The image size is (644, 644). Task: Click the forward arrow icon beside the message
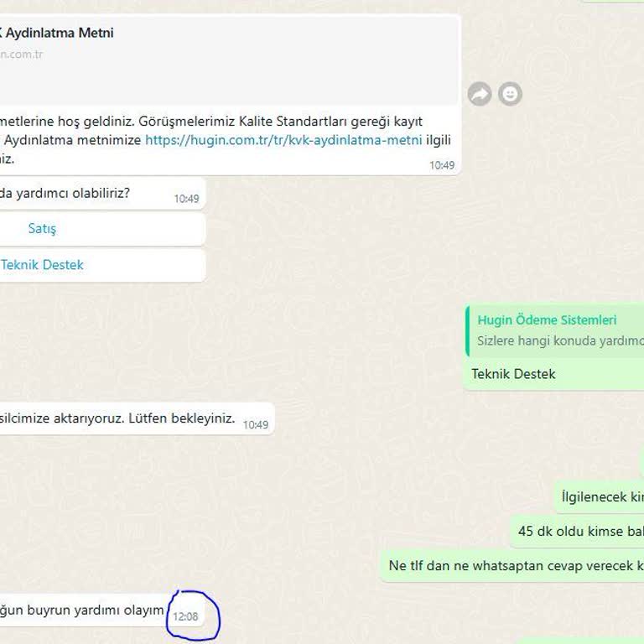[480, 94]
